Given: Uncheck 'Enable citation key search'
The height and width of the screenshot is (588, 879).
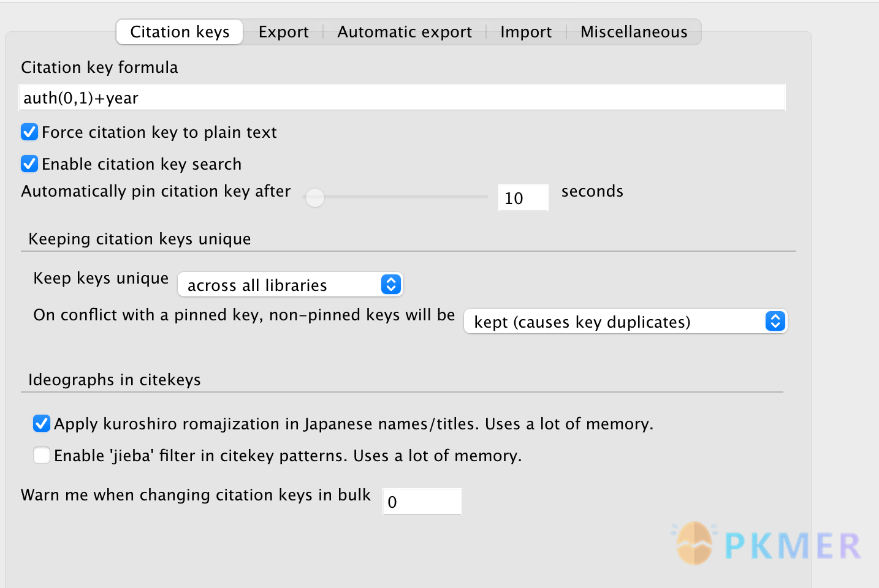Looking at the screenshot, I should point(29,164).
